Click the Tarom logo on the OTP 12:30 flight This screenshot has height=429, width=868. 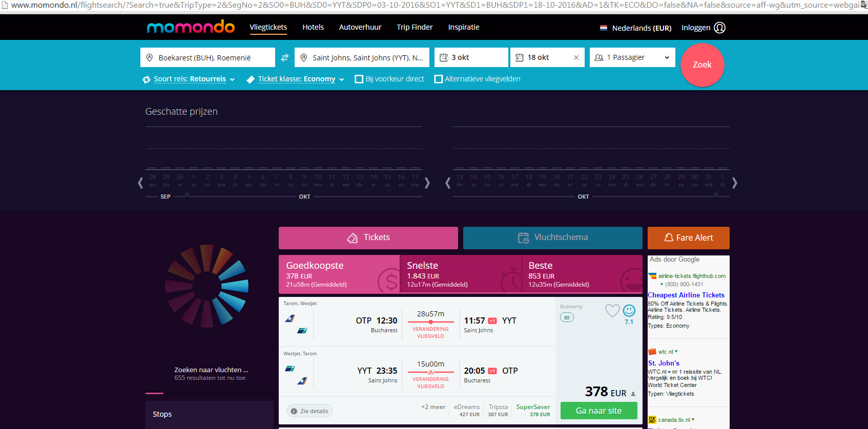tap(290, 318)
